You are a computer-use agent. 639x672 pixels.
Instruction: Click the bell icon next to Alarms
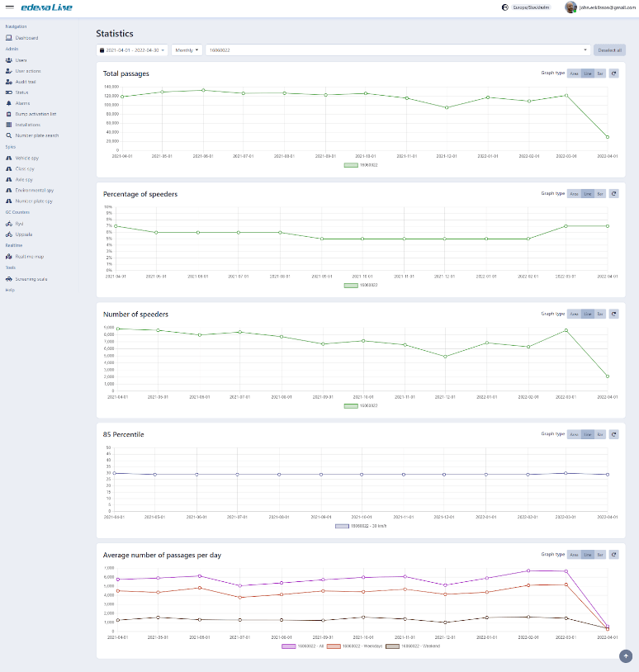click(8, 103)
